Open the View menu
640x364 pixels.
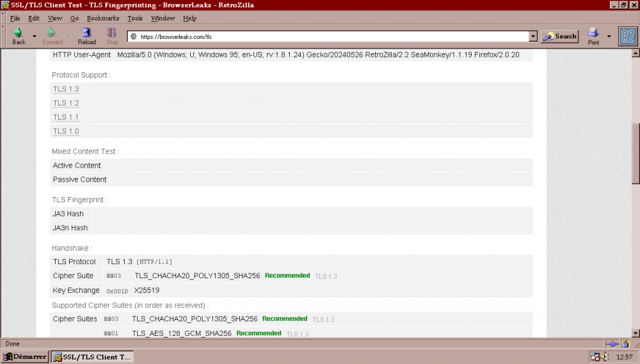[55, 19]
